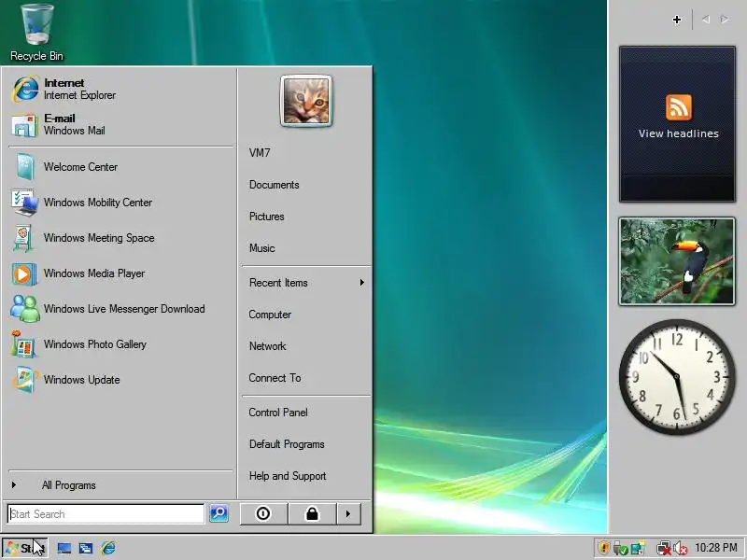Click the cat user account picture
The width and height of the screenshot is (747, 560).
[x=306, y=101]
